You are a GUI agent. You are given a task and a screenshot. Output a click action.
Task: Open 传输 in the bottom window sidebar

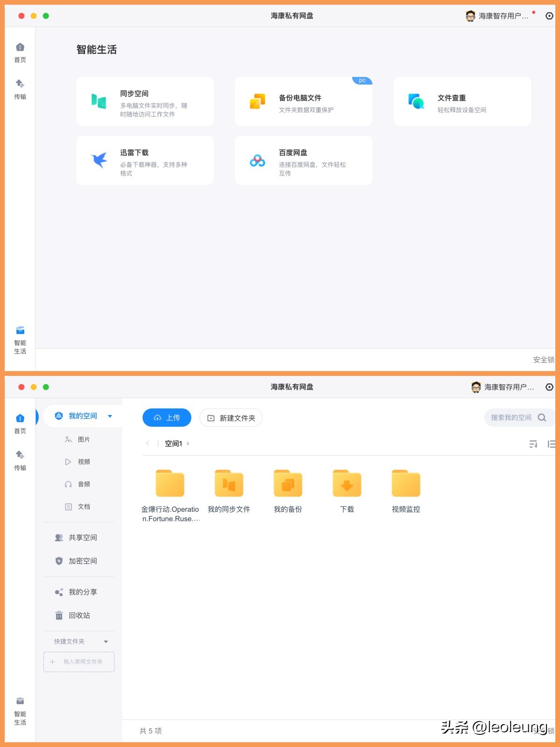pyautogui.click(x=20, y=461)
